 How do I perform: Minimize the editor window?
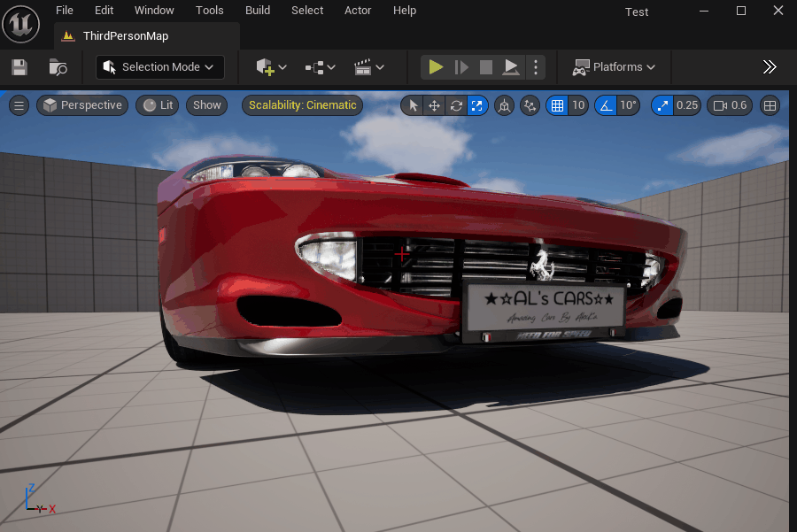704,11
